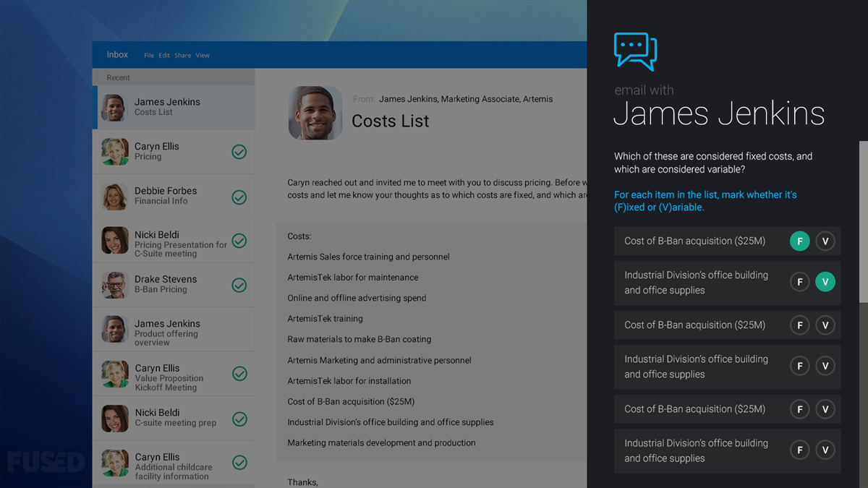Click Nicki Beldi avatar on C-suite meeting prep row
Image resolution: width=868 pixels, height=488 pixels.
click(x=114, y=419)
